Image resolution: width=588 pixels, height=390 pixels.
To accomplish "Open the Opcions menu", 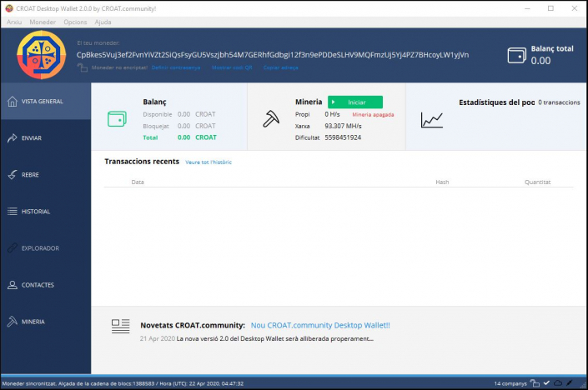I will pyautogui.click(x=75, y=22).
